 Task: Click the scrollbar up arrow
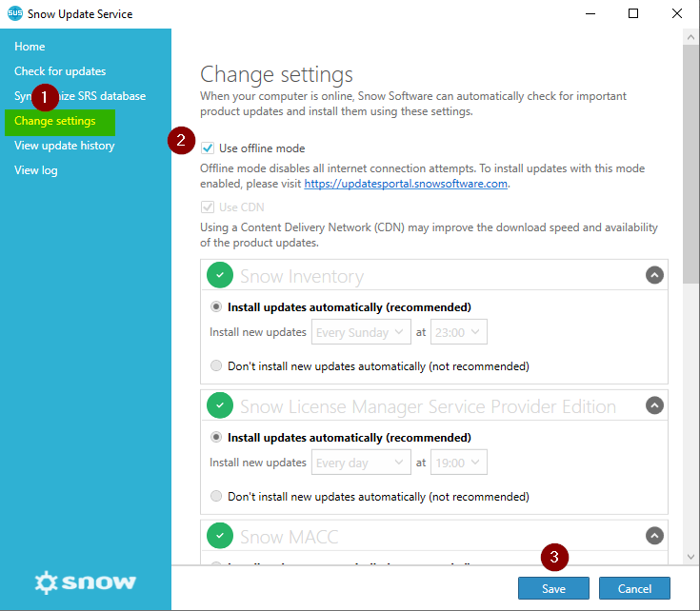coord(691,37)
